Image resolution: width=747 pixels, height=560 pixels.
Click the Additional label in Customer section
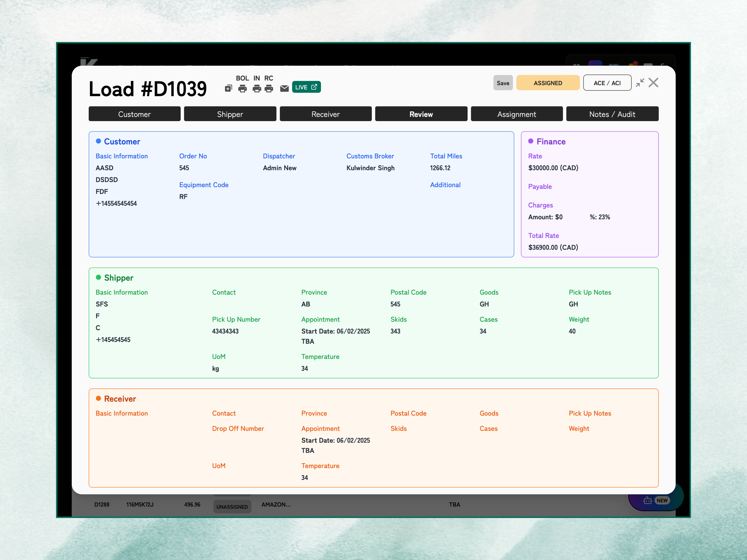(445, 185)
